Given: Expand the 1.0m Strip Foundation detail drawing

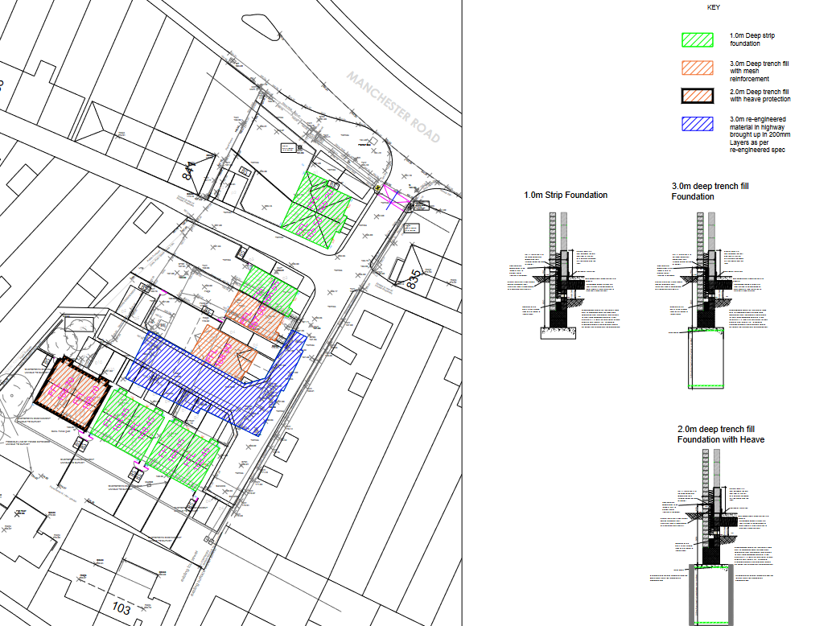Looking at the screenshot, I should (566, 195).
